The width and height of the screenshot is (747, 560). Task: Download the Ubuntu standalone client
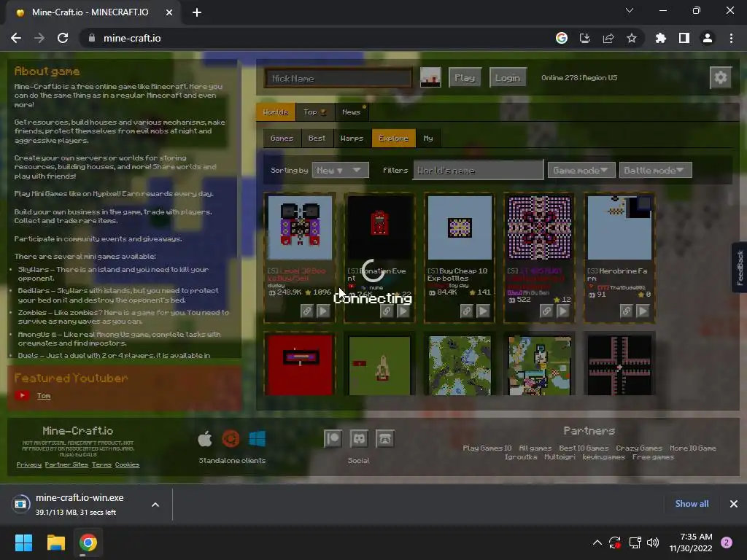coord(231,438)
